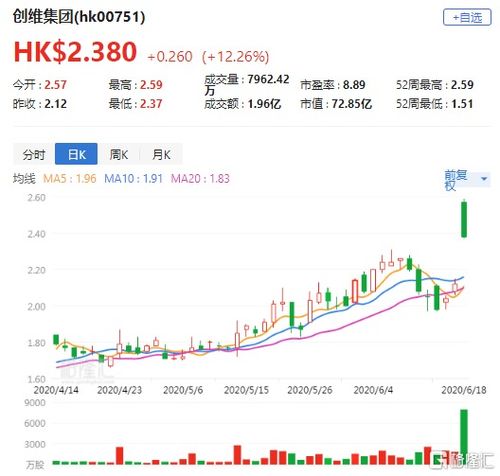Click MA20 : 1.83 indicator label

(200, 179)
